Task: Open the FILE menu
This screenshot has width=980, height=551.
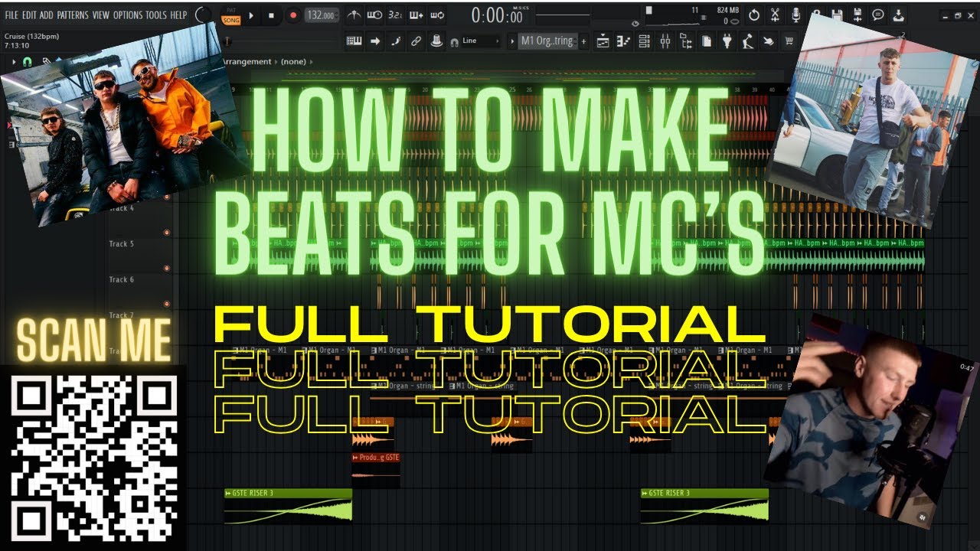Action: [x=11, y=15]
